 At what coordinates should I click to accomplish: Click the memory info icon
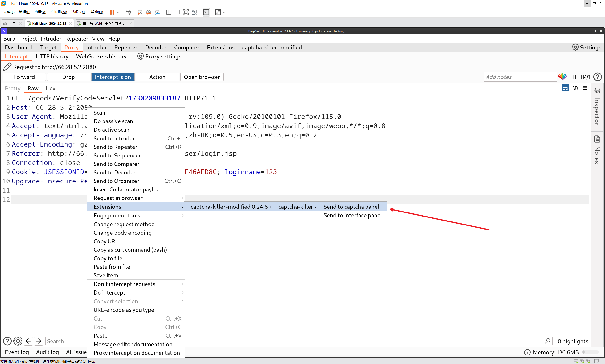click(527, 352)
